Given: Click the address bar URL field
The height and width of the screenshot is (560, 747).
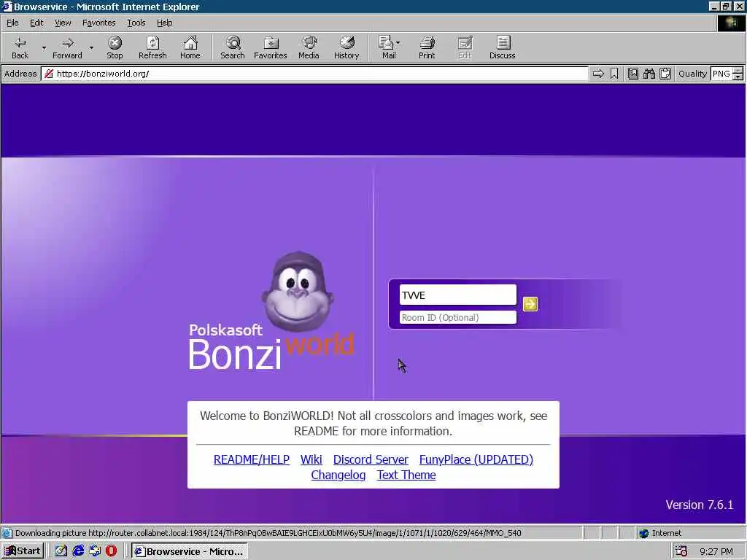Looking at the screenshot, I should click(x=314, y=74).
